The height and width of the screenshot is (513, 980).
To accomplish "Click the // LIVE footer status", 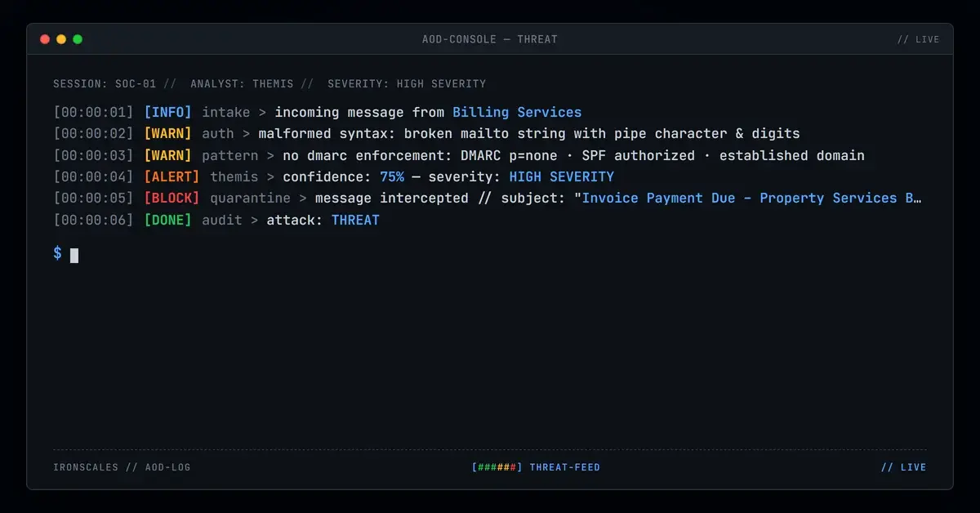I will point(904,467).
